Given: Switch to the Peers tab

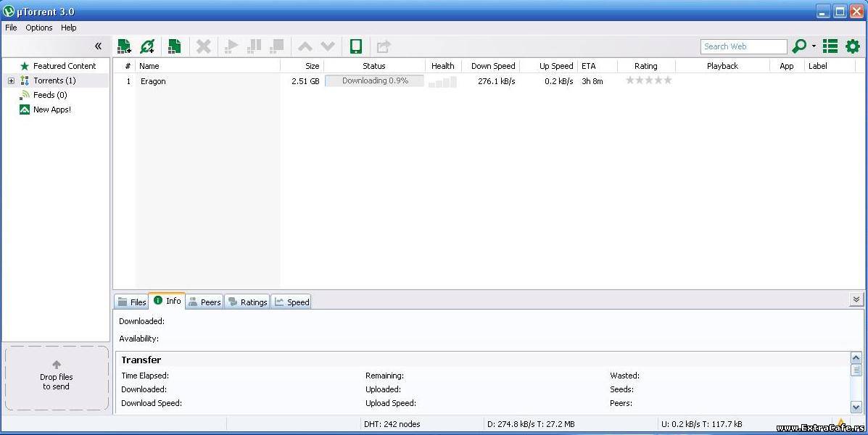Looking at the screenshot, I should pyautogui.click(x=204, y=302).
